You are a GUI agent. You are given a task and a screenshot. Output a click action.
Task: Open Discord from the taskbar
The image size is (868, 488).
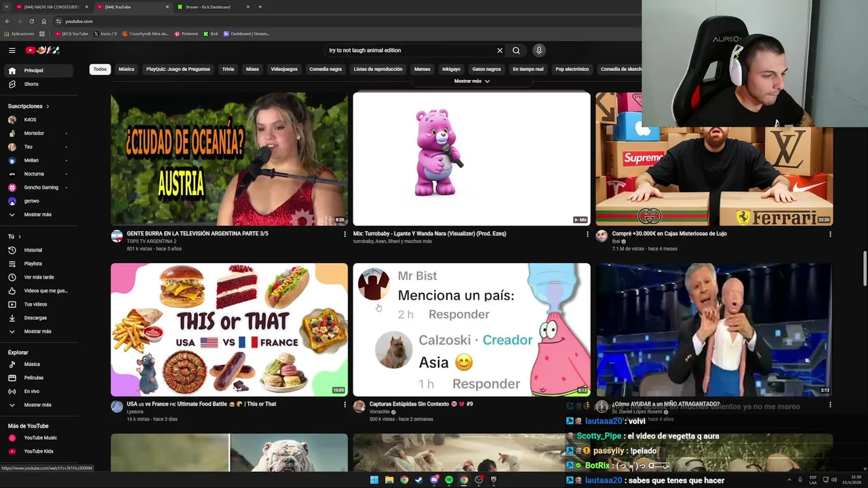point(434,480)
